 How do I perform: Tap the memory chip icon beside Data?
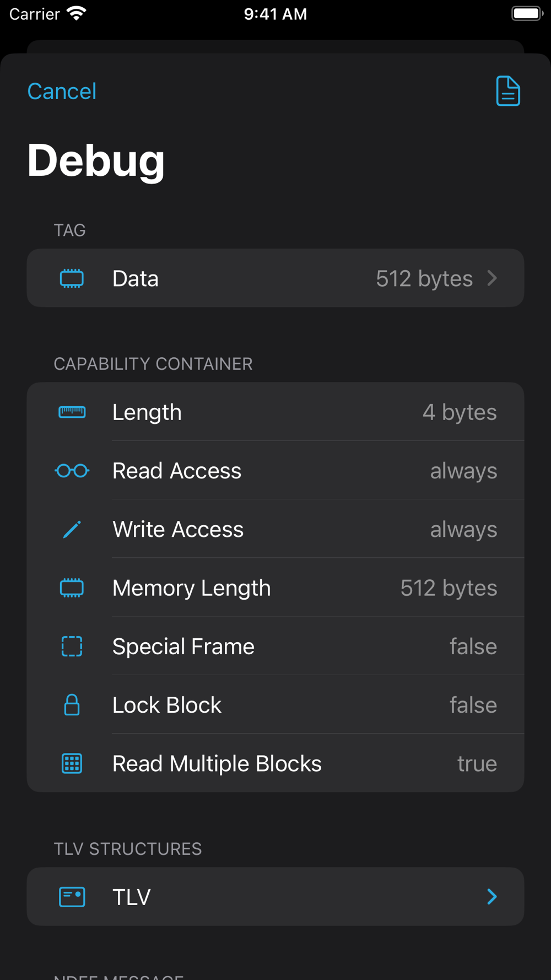coord(72,278)
